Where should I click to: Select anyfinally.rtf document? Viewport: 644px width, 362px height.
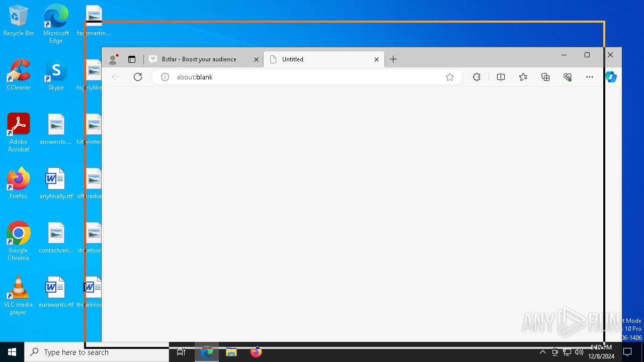click(56, 184)
